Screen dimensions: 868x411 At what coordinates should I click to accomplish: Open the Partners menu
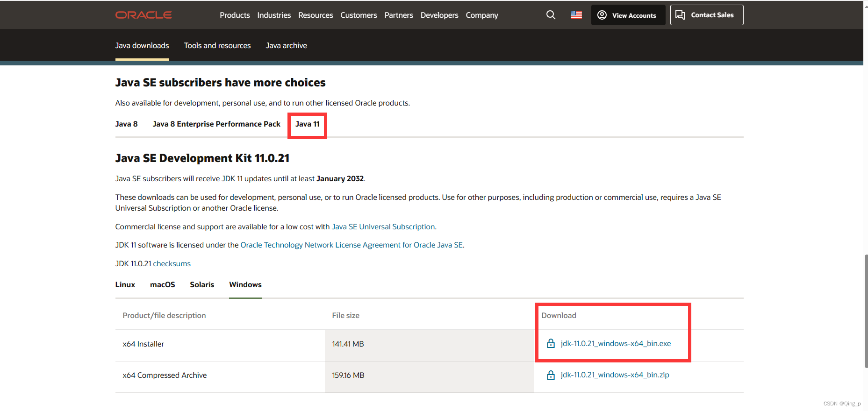(399, 15)
